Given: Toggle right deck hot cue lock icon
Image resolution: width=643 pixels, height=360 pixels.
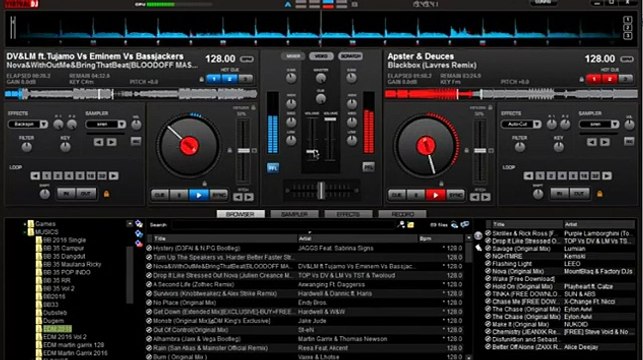Looking at the screenshot, I should 581,80.
